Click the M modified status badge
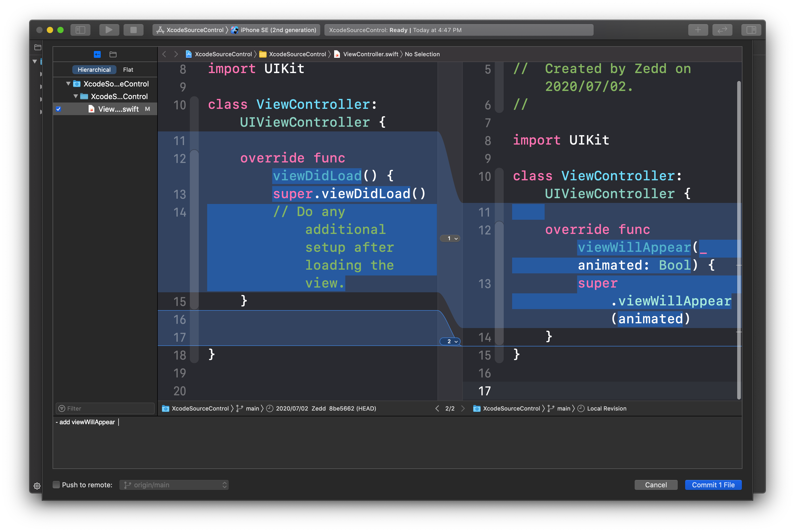The image size is (795, 532). click(147, 109)
